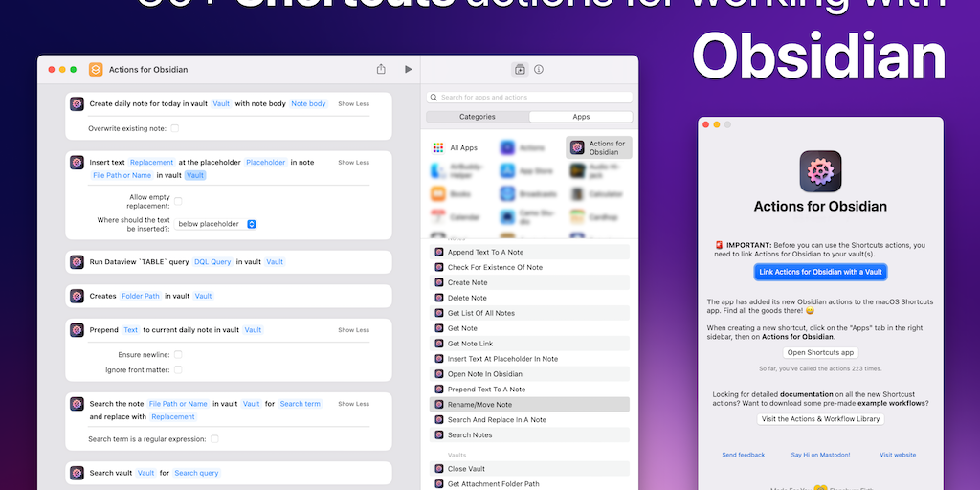Collapse Insert text action with Show Less

click(354, 162)
